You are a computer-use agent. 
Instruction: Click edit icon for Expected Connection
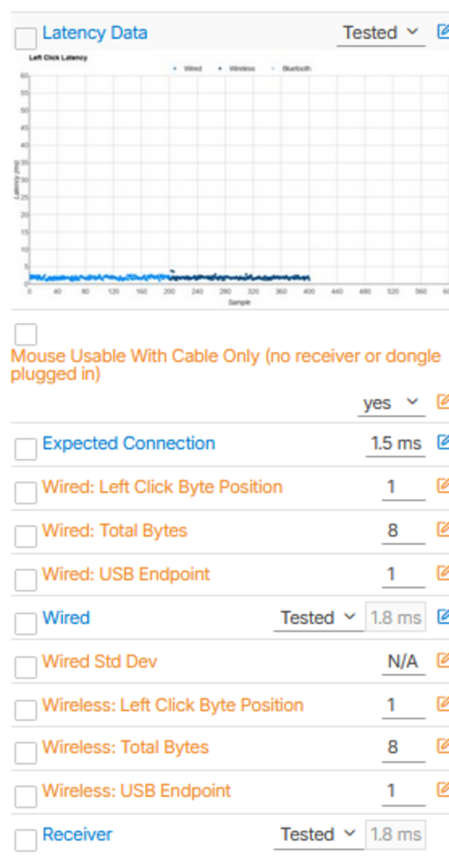tap(443, 442)
